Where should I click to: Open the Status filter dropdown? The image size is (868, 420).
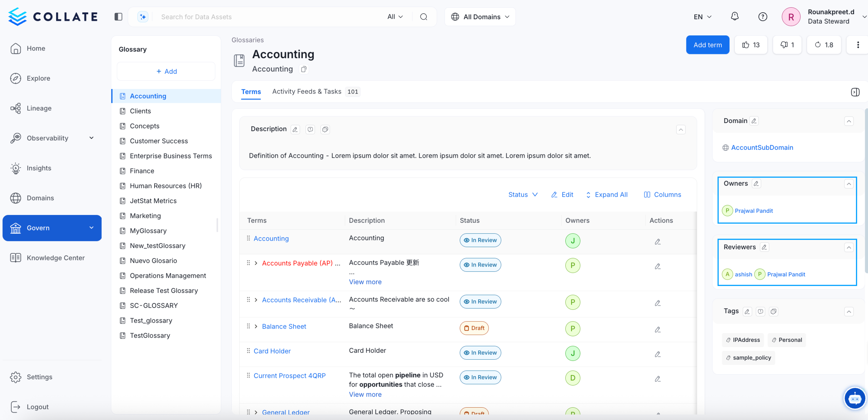pyautogui.click(x=523, y=194)
